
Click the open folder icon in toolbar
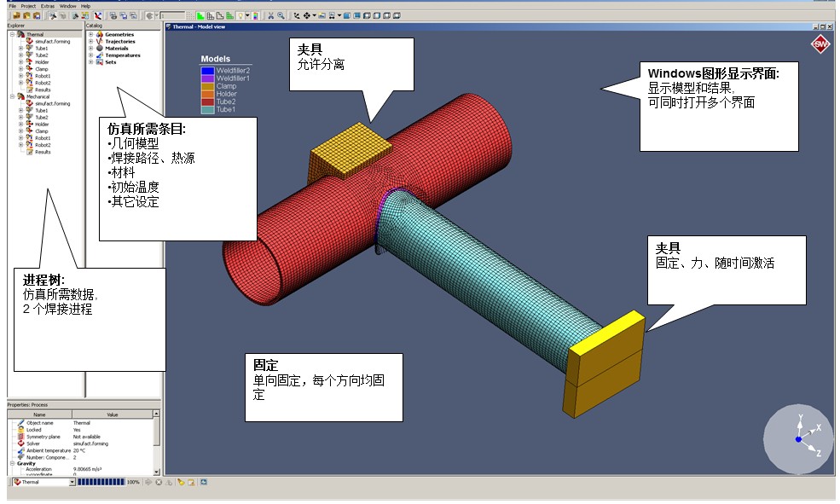(16, 15)
